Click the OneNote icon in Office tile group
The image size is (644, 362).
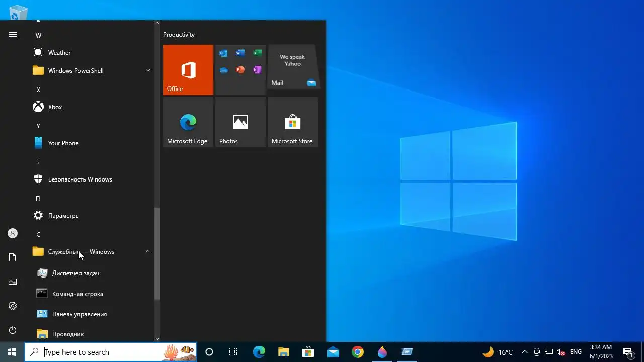click(257, 70)
